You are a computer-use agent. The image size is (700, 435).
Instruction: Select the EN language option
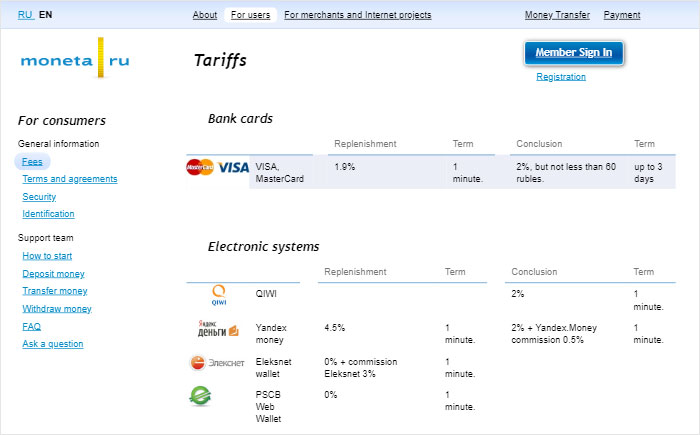coord(46,15)
